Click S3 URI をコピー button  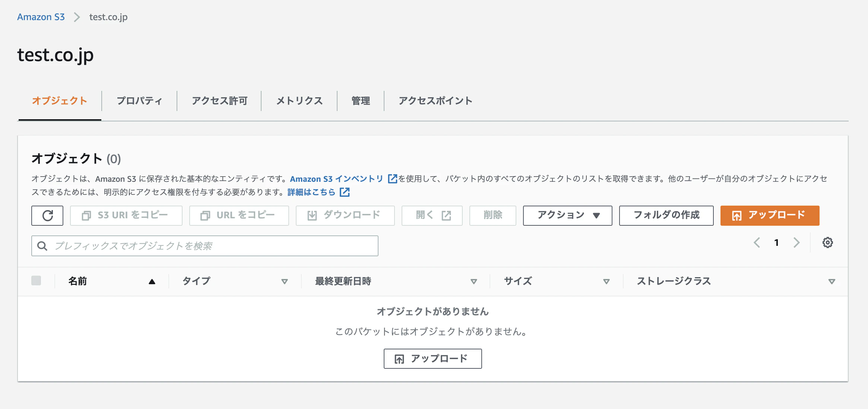point(126,216)
